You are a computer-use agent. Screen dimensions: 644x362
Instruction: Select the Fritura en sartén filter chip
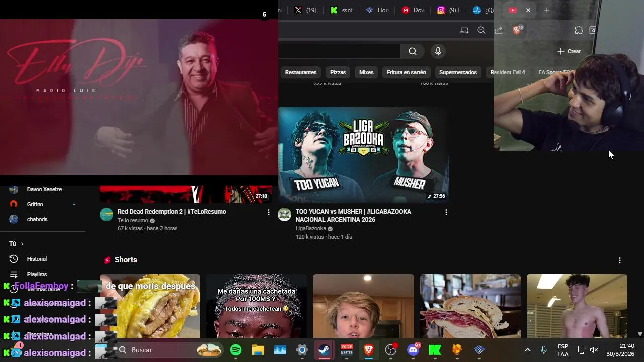pos(407,72)
